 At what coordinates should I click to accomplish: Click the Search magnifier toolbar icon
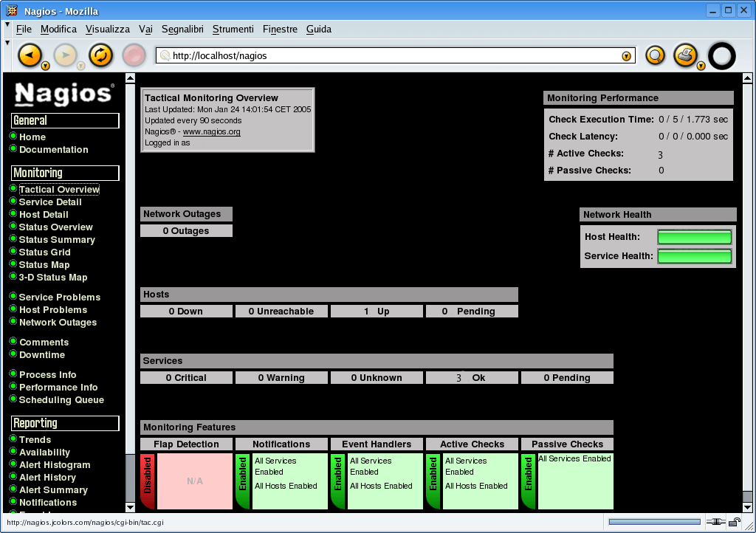[x=656, y=55]
